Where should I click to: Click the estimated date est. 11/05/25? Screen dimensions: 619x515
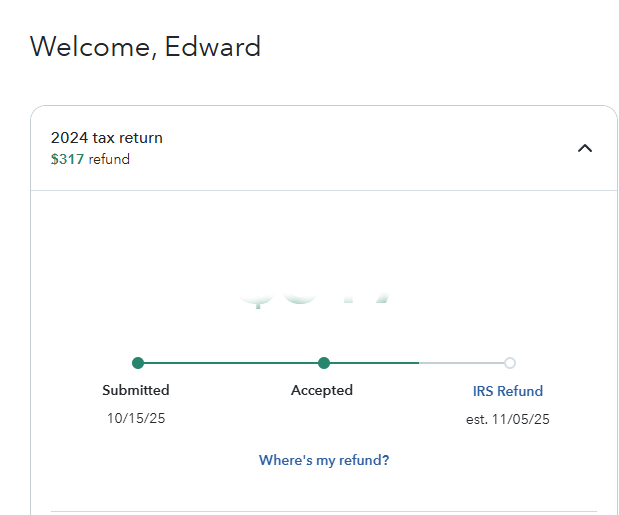(508, 419)
